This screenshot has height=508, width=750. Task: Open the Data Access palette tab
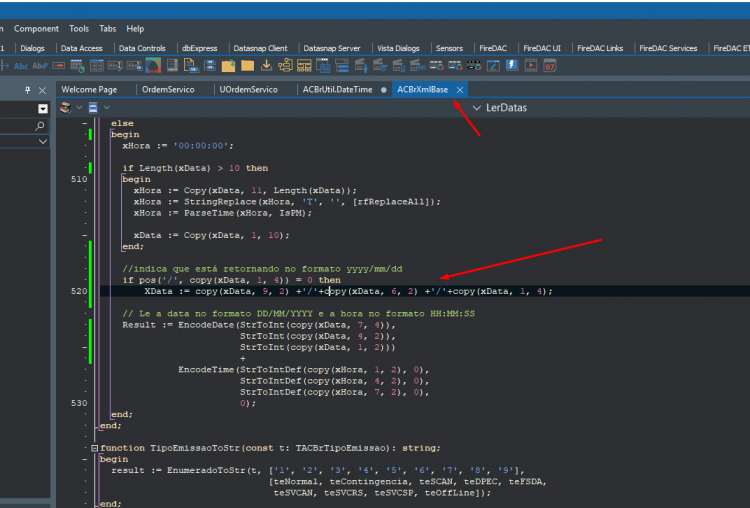pyautogui.click(x=81, y=48)
